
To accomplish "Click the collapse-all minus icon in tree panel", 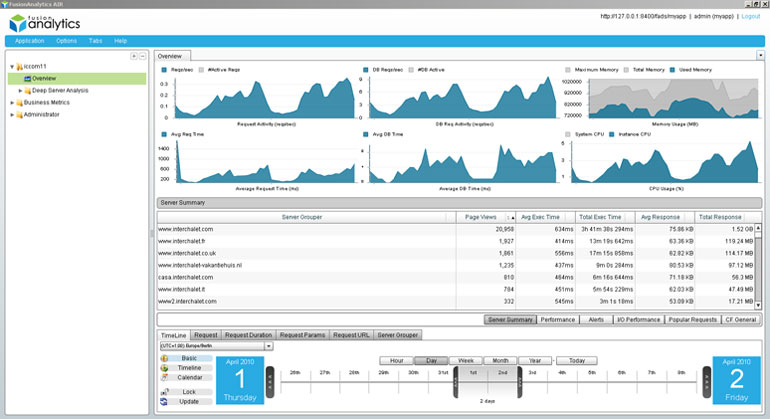I will [142, 56].
